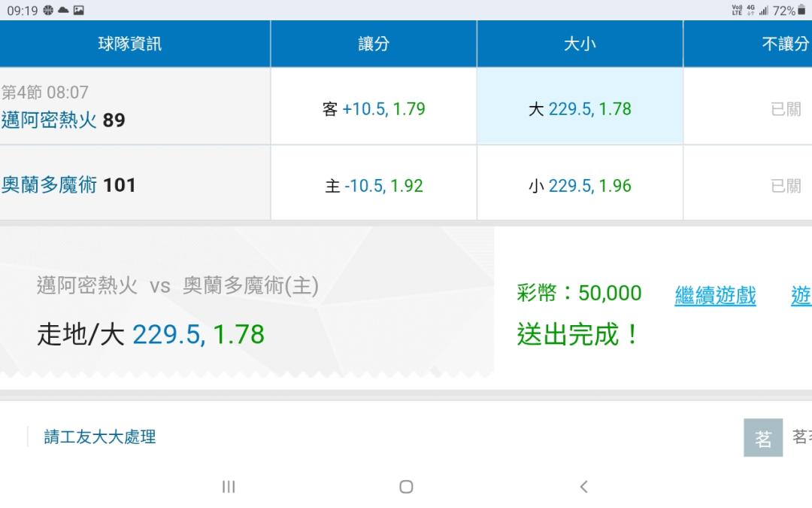Click the 走地/大 229.5, 1.78 bet slip entry

coord(150,333)
